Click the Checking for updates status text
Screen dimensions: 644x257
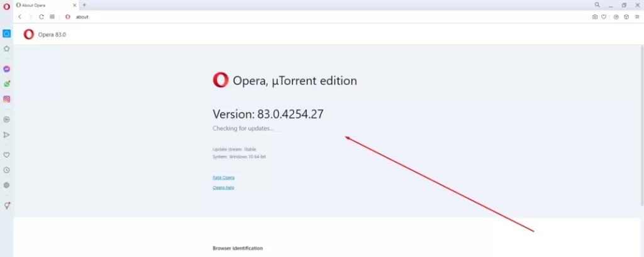click(x=243, y=128)
